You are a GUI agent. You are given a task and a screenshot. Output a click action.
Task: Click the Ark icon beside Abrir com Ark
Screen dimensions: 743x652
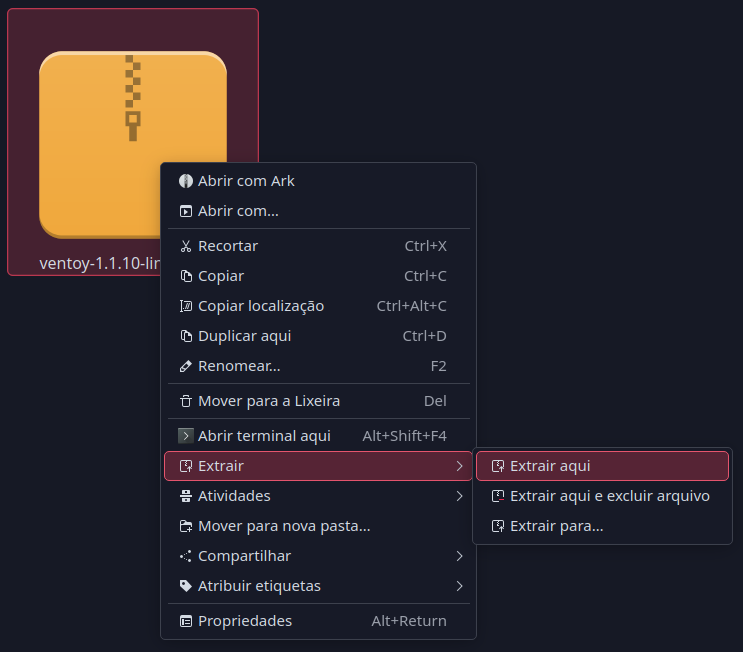pyautogui.click(x=185, y=181)
